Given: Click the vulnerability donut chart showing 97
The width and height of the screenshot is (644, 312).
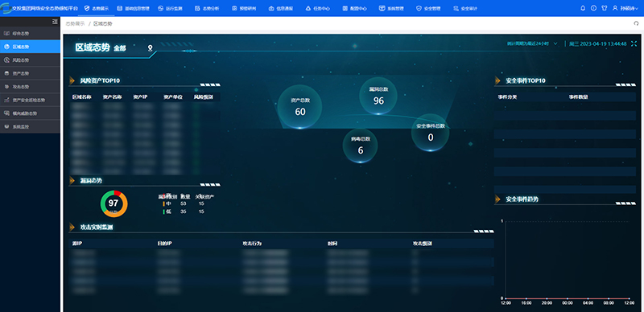Looking at the screenshot, I should point(114,203).
